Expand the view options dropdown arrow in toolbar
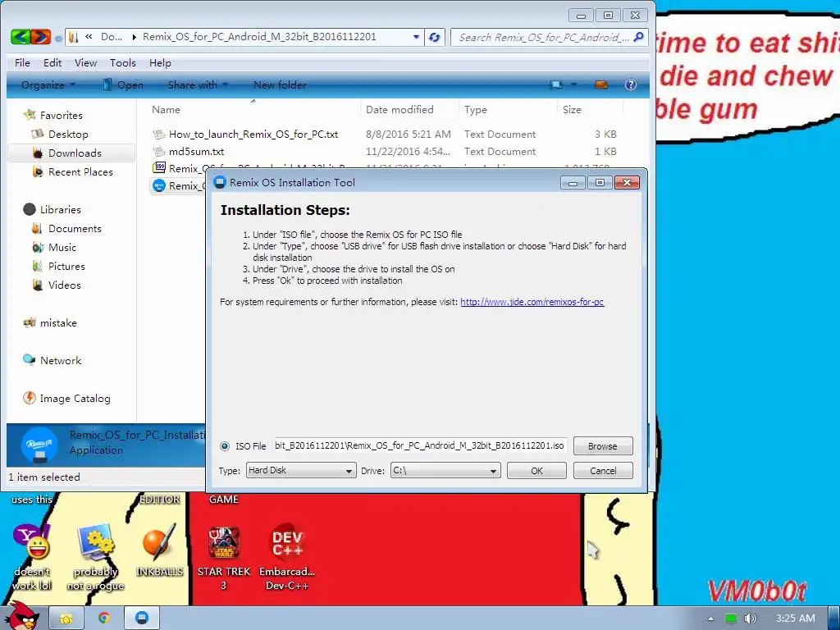 [573, 84]
